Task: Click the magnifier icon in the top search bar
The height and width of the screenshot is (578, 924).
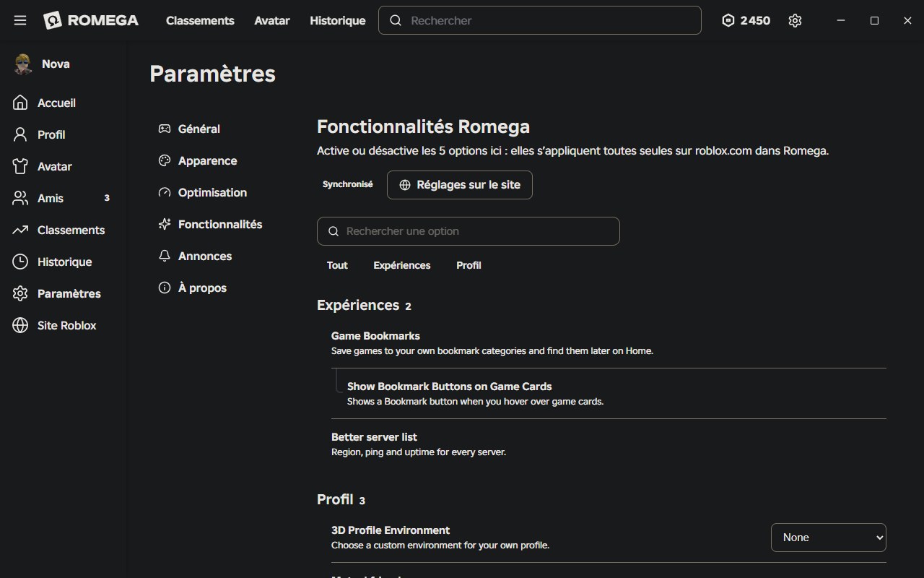Action: [x=396, y=20]
